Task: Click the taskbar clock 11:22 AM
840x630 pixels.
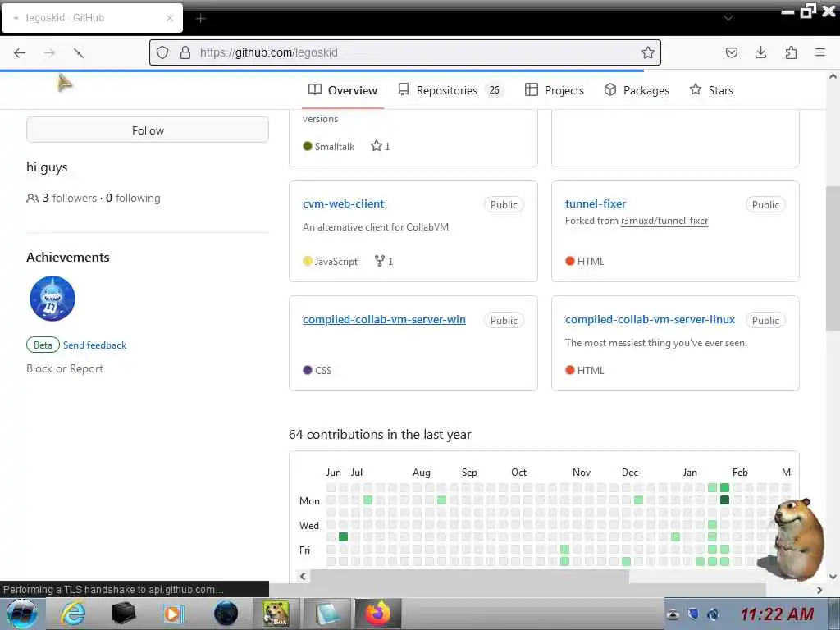Action: [777, 614]
